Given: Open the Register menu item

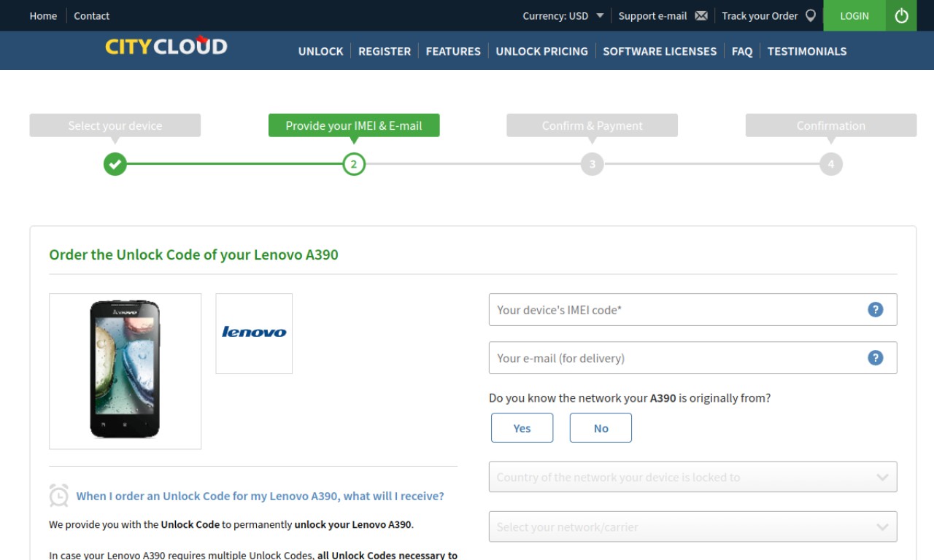Looking at the screenshot, I should 385,51.
